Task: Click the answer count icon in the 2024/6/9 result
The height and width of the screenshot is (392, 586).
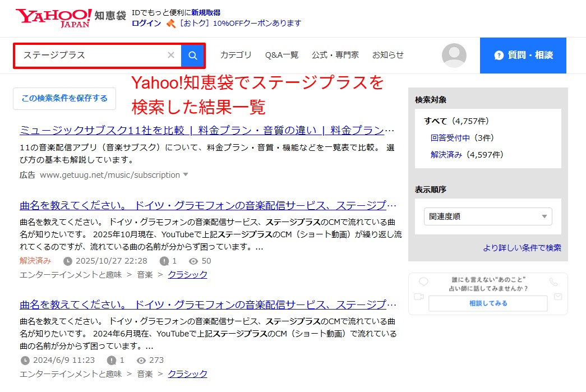Action: coord(112,361)
